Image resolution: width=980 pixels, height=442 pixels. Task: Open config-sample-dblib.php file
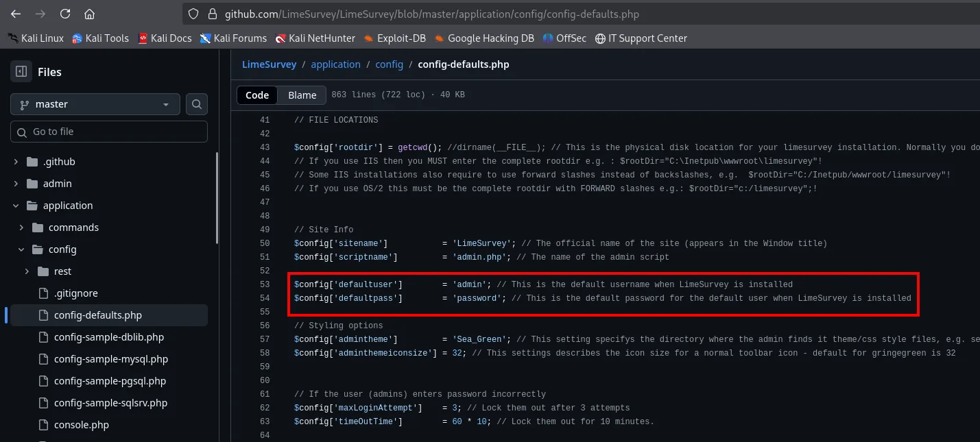click(x=108, y=337)
